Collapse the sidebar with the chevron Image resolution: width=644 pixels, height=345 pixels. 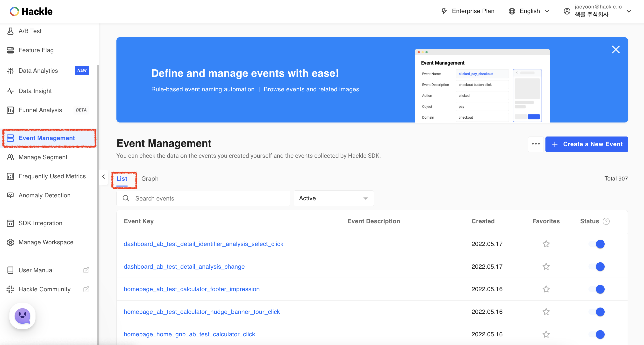103,177
